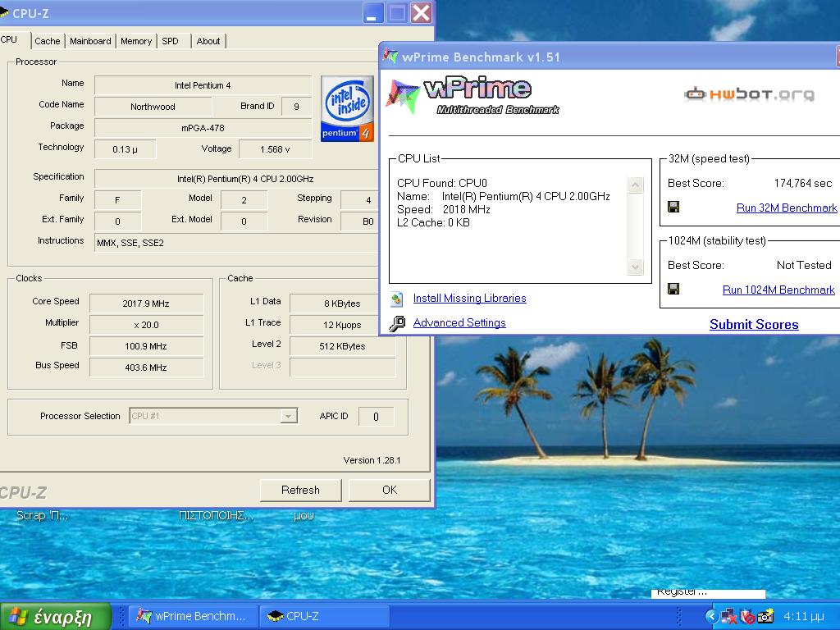This screenshot has height=630, width=840.
Task: Switch to the Mainboard tab
Action: point(90,41)
